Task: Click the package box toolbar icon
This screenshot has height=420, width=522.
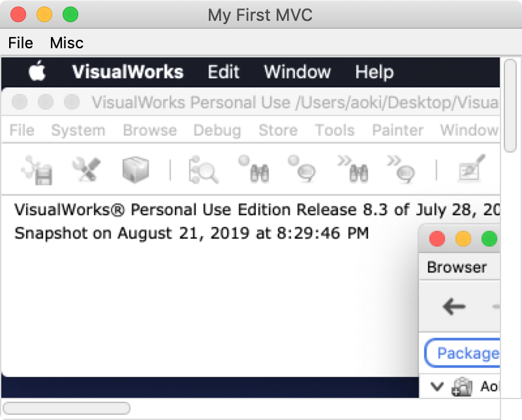Action: click(x=136, y=170)
